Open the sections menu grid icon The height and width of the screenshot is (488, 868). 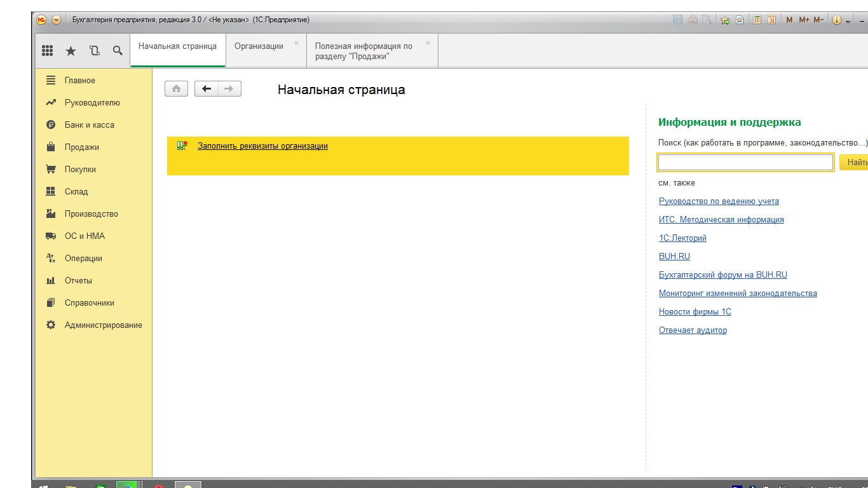(47, 51)
